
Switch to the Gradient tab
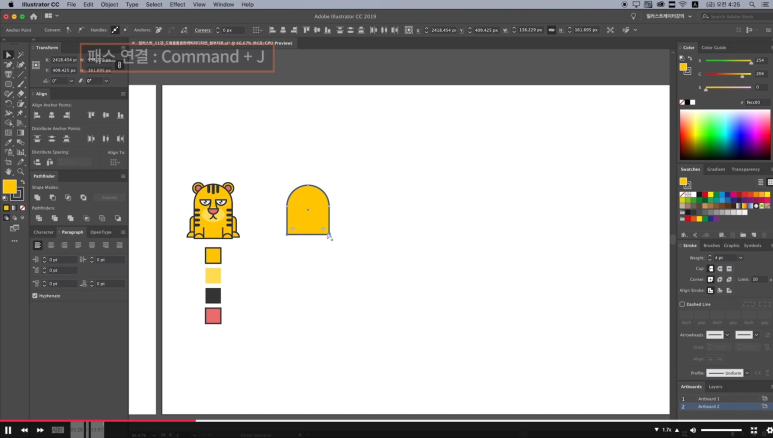tap(716, 169)
